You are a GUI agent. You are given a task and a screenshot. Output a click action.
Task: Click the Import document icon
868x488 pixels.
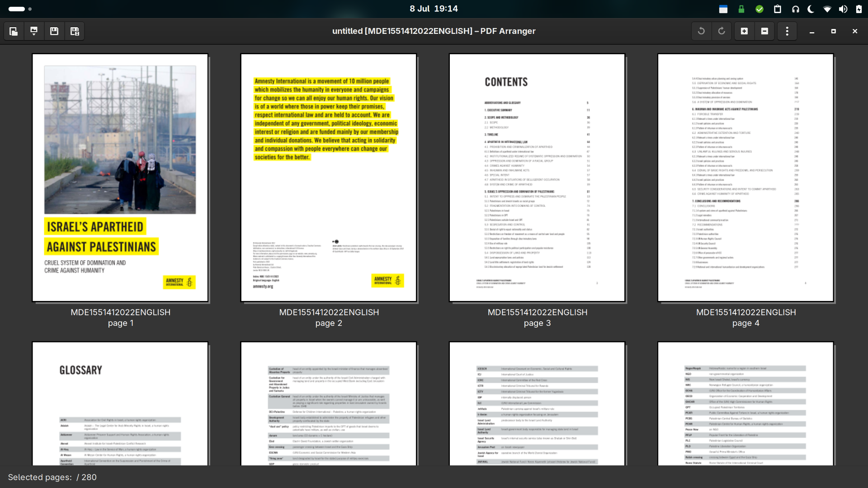tap(34, 31)
